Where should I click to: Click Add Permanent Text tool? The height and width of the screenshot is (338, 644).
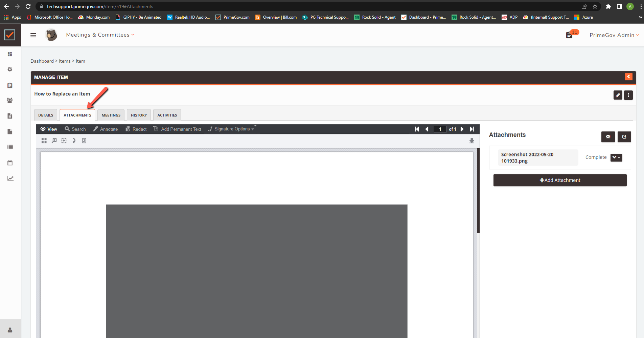(x=177, y=129)
